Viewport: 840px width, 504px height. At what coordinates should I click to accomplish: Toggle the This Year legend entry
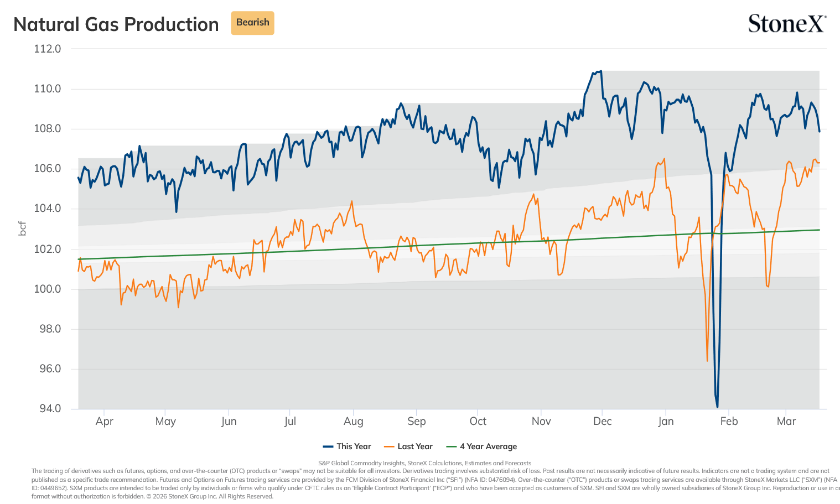(347, 446)
